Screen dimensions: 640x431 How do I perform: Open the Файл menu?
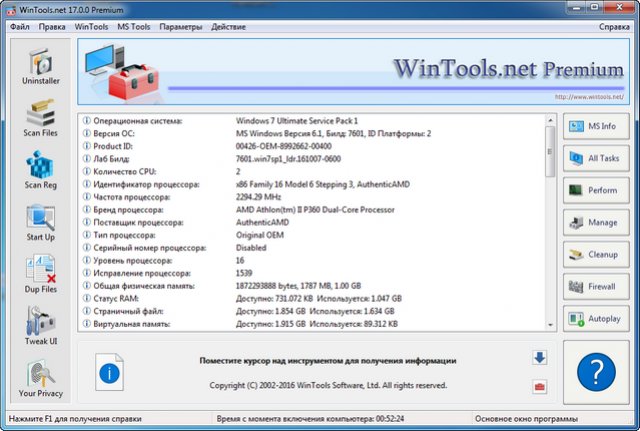[x=20, y=26]
